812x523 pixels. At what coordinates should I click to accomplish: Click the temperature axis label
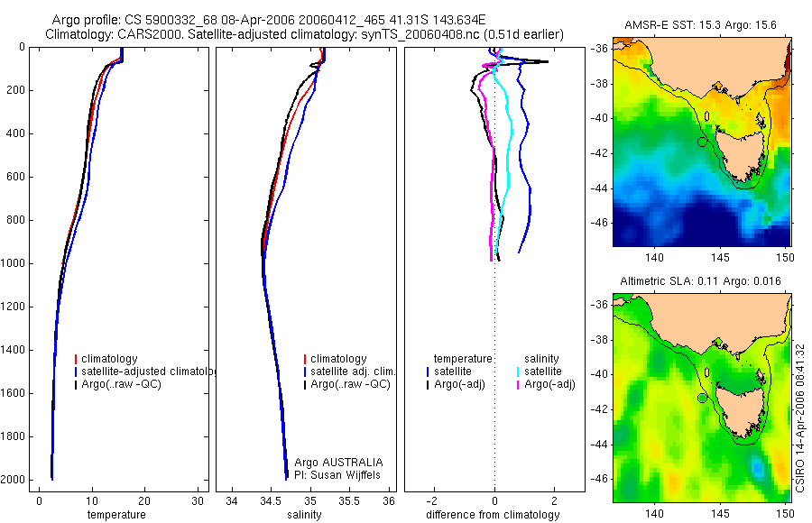click(x=116, y=515)
